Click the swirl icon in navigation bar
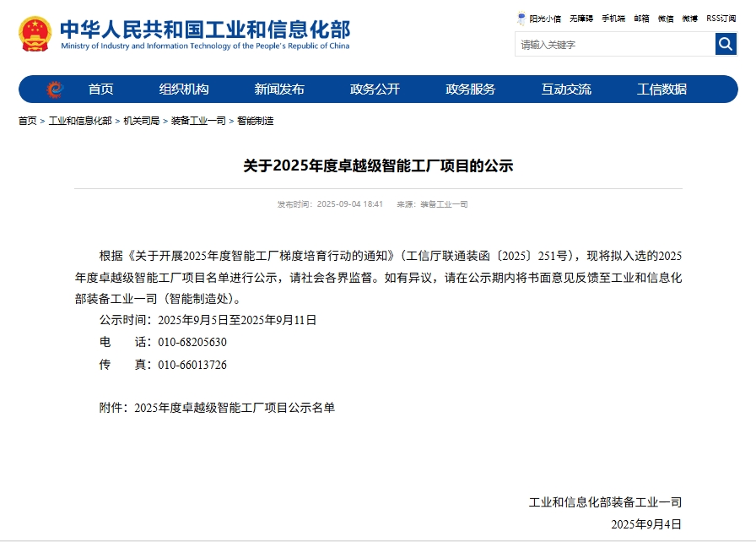The height and width of the screenshot is (542, 756). 55,89
